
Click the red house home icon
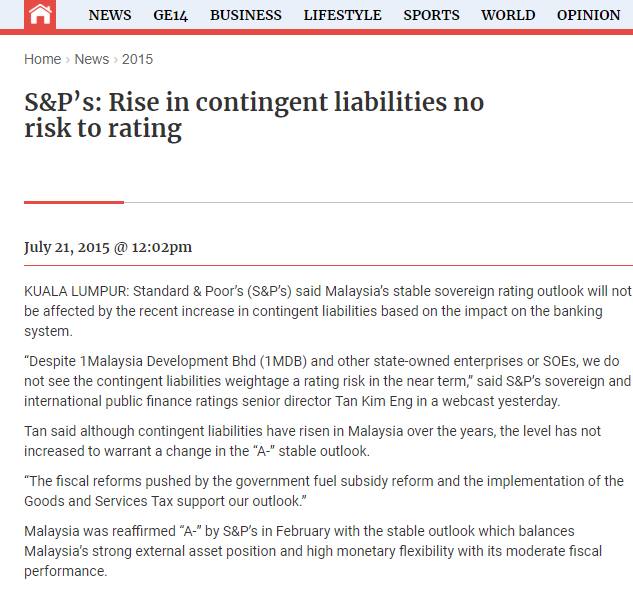40,15
